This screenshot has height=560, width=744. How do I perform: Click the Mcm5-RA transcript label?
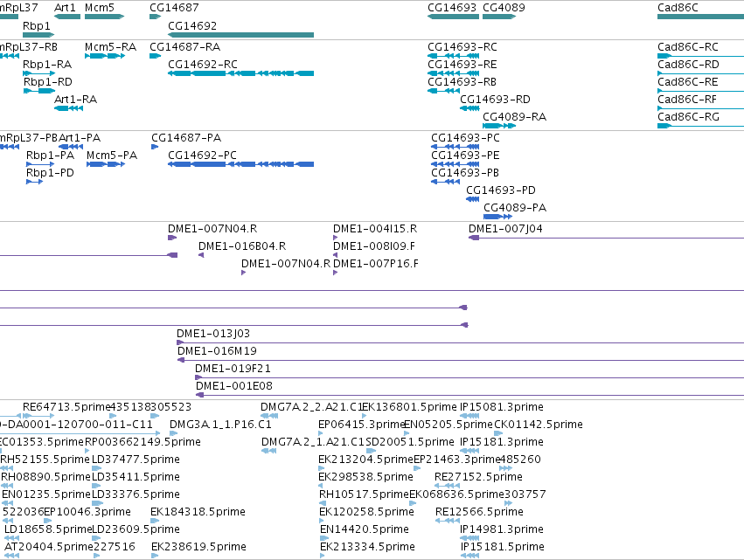[110, 47]
